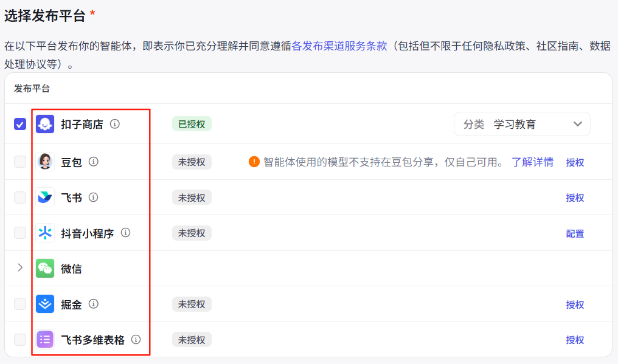Click the 飞书 logo icon

click(x=45, y=197)
